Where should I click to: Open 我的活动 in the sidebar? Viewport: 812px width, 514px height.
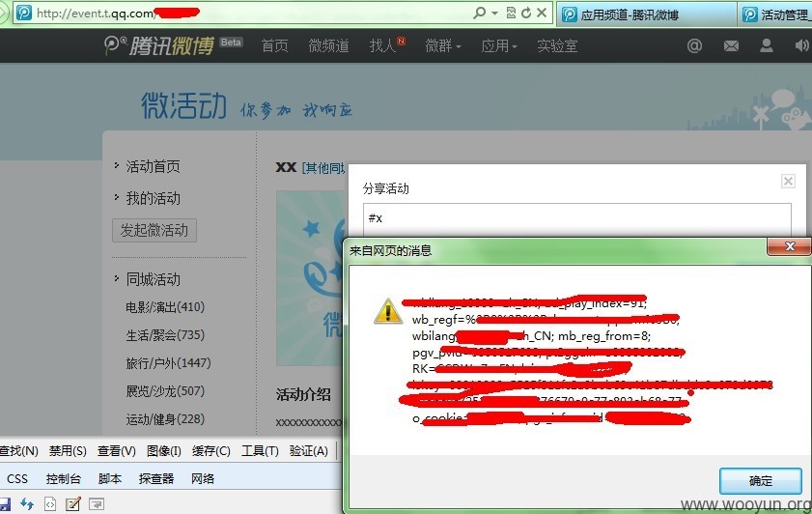click(154, 198)
